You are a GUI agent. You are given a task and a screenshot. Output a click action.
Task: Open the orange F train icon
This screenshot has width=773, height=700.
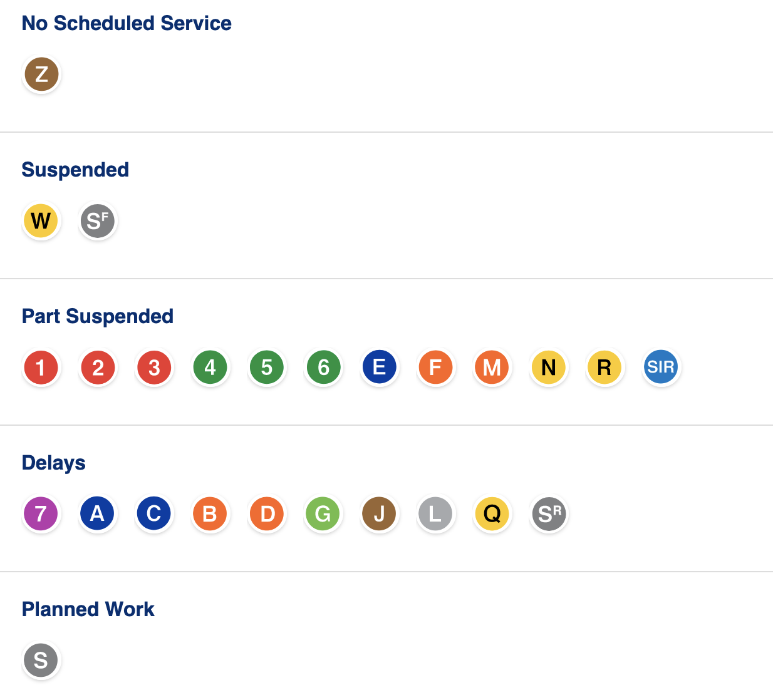click(x=436, y=367)
